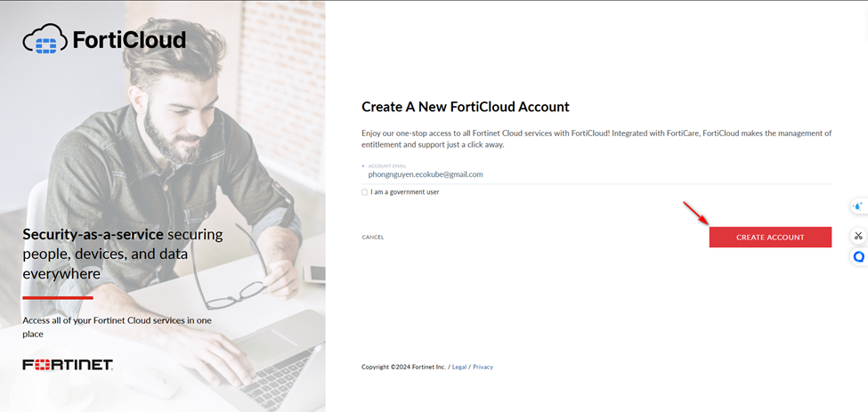Click the Create Account button
This screenshot has height=412, width=868.
(x=770, y=238)
